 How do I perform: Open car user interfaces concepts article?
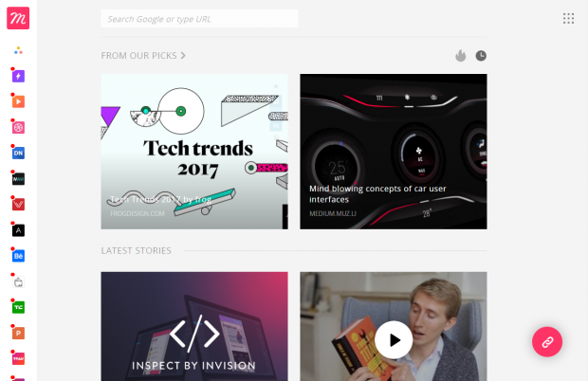coord(394,152)
